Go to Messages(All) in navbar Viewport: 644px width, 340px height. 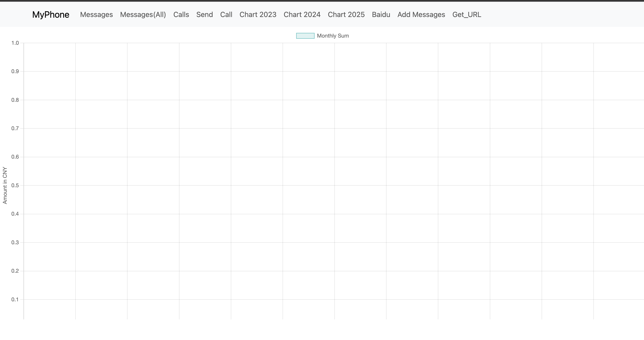click(143, 15)
